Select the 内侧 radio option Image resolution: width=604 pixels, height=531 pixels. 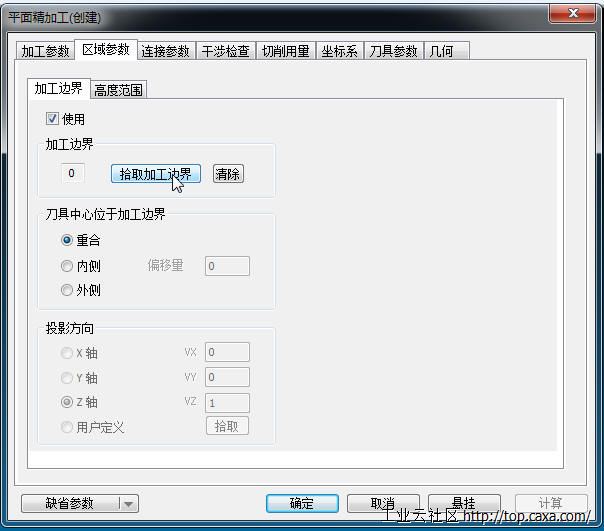point(67,266)
